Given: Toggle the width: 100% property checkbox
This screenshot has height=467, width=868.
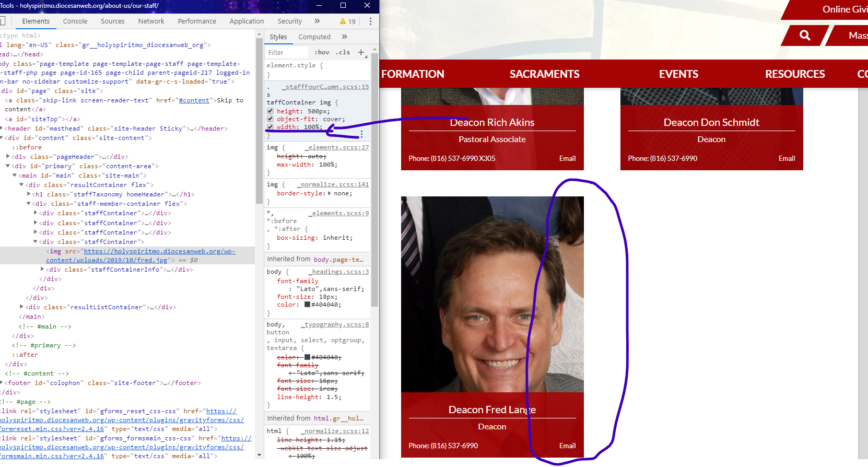Looking at the screenshot, I should pos(270,127).
